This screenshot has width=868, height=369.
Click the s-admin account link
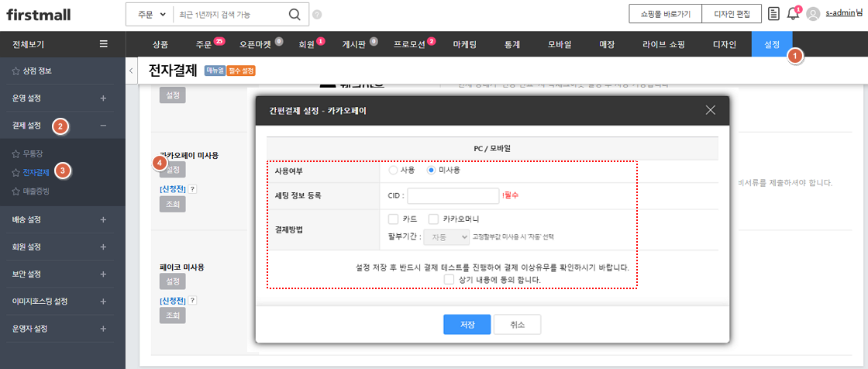pos(840,15)
